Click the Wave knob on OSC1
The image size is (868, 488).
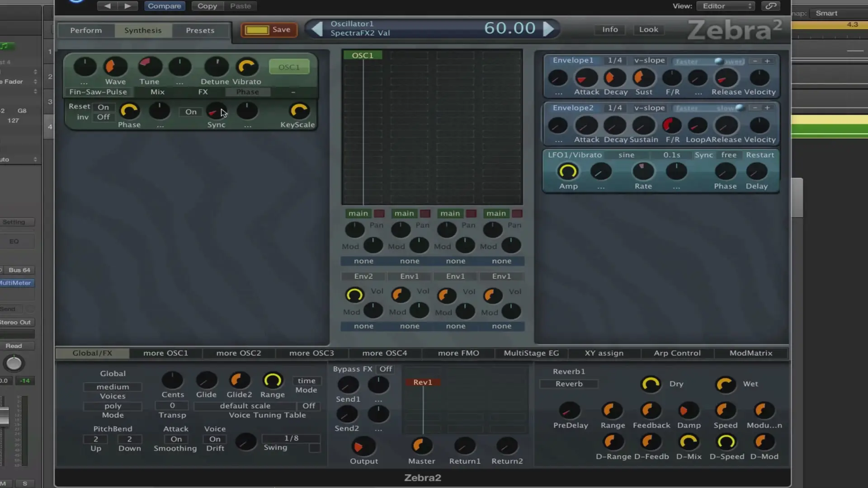pyautogui.click(x=115, y=67)
